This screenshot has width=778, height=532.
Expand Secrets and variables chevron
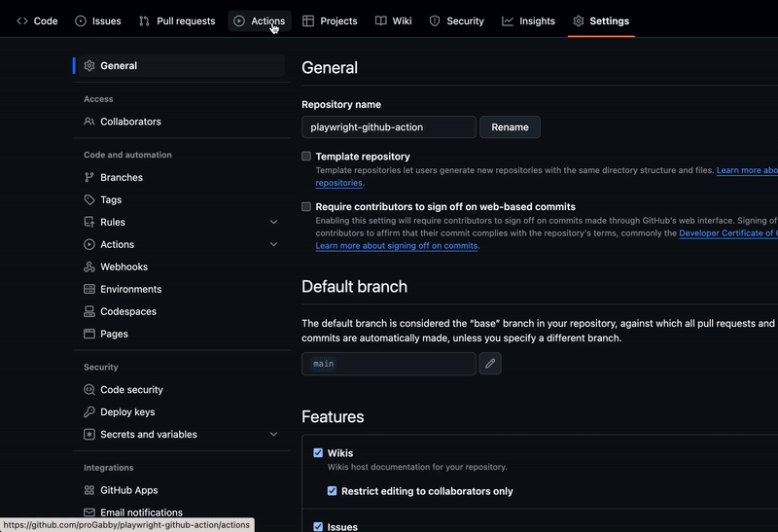pyautogui.click(x=273, y=434)
